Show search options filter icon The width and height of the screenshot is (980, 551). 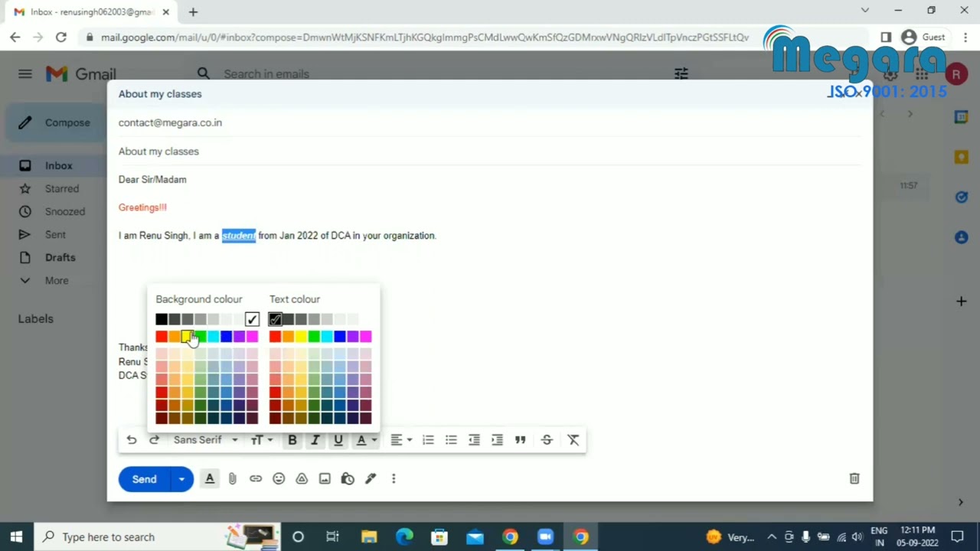coord(681,73)
